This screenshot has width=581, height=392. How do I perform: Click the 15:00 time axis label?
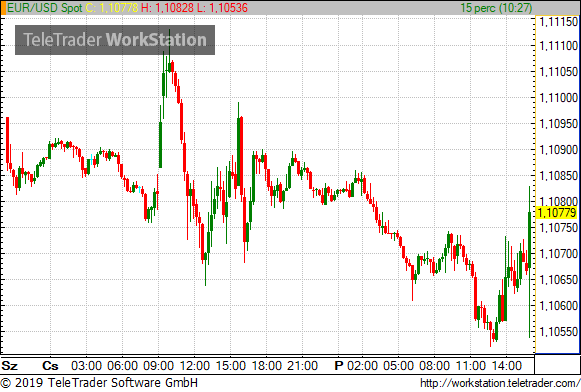pyautogui.click(x=230, y=366)
